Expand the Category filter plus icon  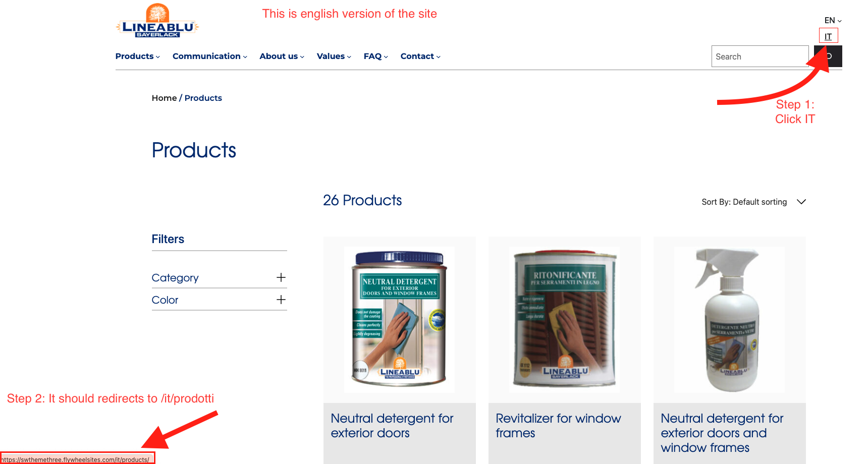pos(281,277)
